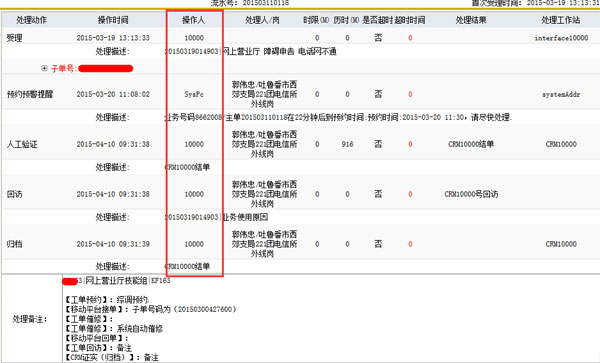Click the 处理备注 label
The height and width of the screenshot is (363, 600).
(x=30, y=319)
